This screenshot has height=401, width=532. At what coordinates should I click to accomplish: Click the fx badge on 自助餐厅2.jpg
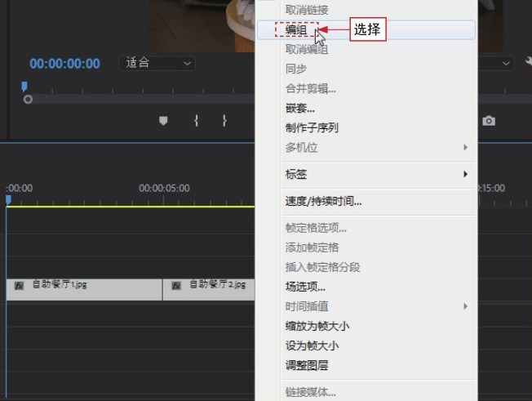(176, 286)
